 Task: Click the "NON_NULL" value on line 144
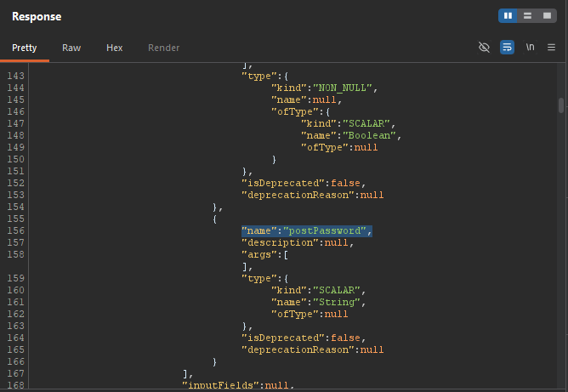(x=343, y=88)
